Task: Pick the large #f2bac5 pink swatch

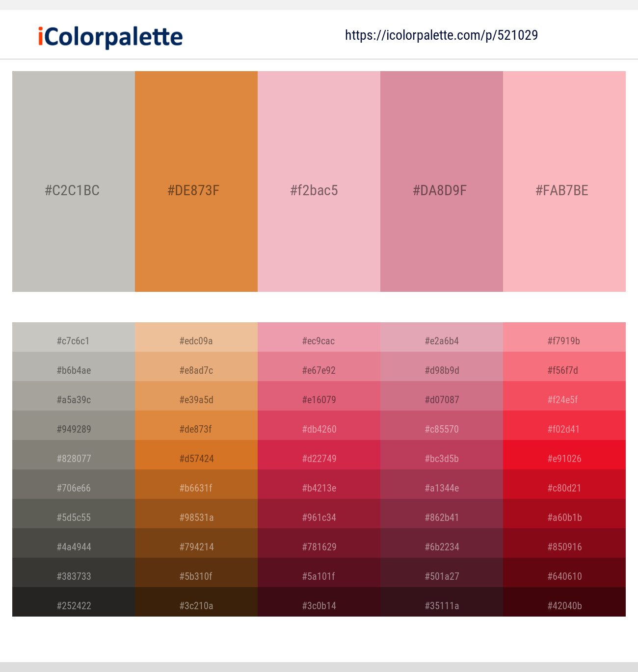Action: point(319,181)
